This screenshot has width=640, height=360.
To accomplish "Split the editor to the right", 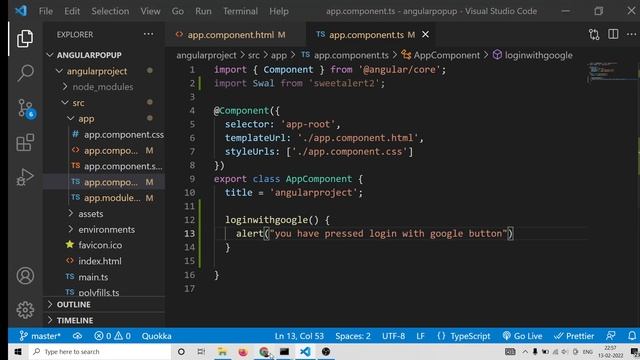I will coord(613,34).
